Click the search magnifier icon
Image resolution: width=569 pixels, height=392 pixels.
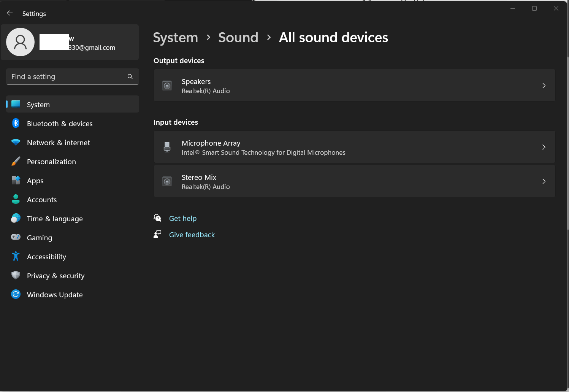click(x=130, y=77)
